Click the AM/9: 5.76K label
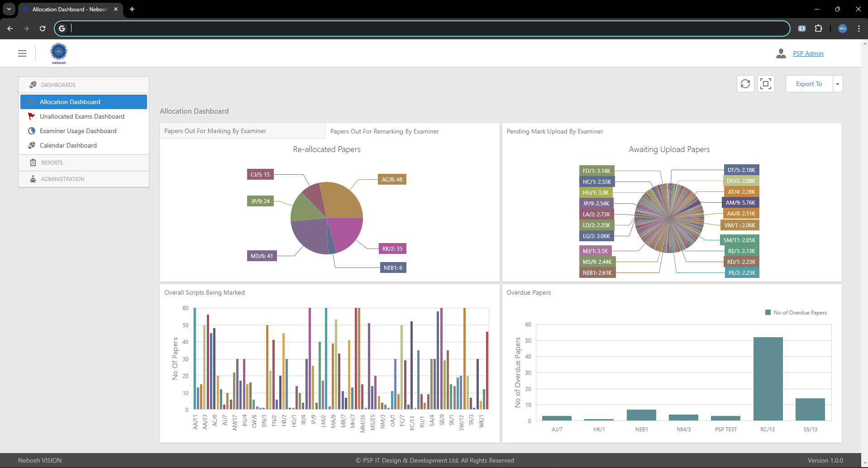This screenshot has width=868, height=468. pyautogui.click(x=740, y=203)
